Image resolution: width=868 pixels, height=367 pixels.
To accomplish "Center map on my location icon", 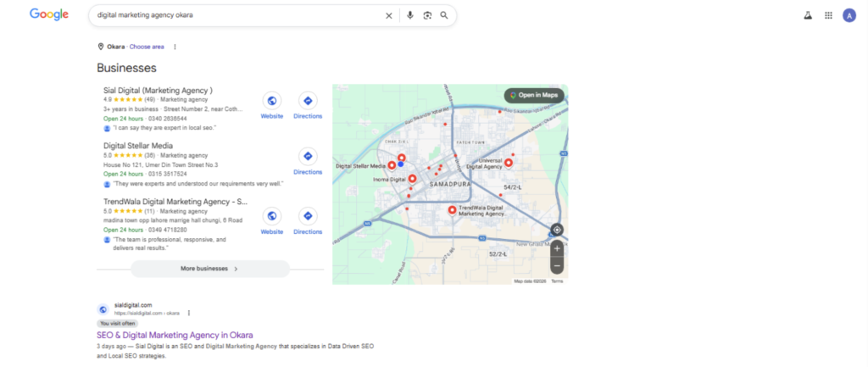I will click(557, 230).
